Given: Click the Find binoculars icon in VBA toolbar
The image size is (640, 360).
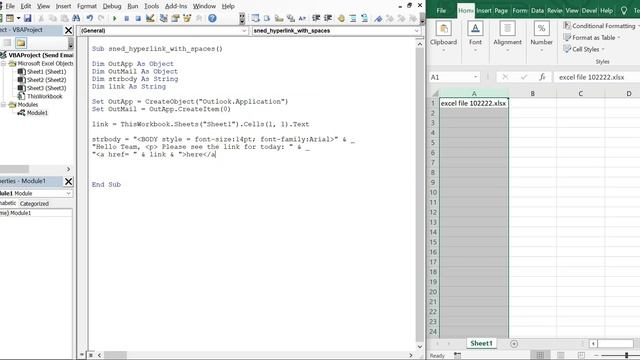Looking at the screenshot, I should pyautogui.click(x=76, y=18).
